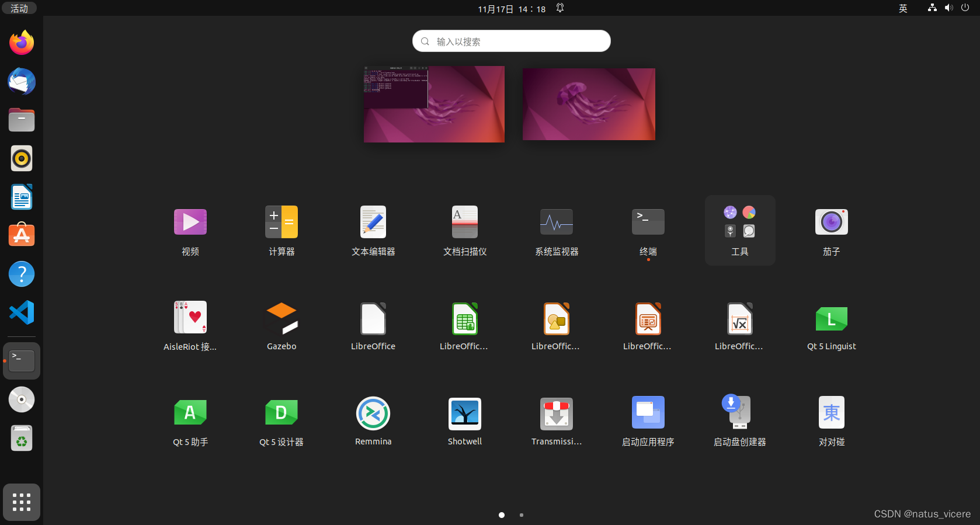
Task: Switch to running terminal in dock
Action: pos(22,361)
